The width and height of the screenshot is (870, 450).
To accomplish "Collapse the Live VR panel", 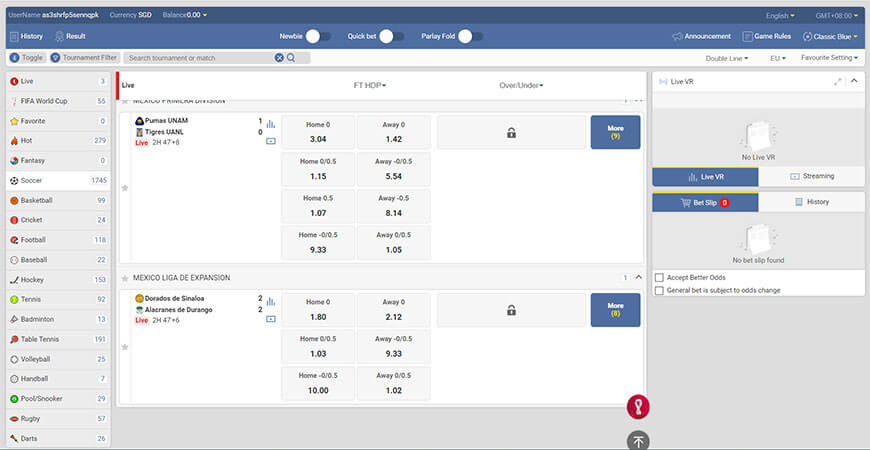I will pyautogui.click(x=854, y=82).
